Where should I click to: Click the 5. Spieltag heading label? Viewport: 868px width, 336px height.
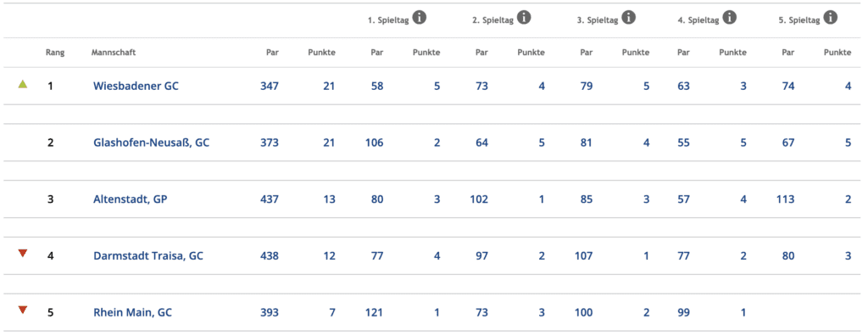pyautogui.click(x=798, y=20)
